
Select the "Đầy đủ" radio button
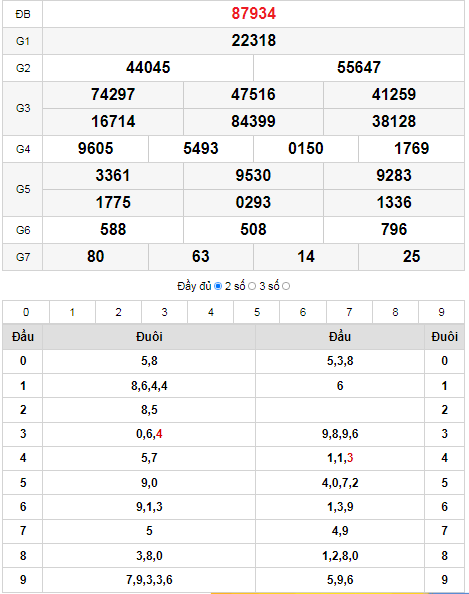pyautogui.click(x=218, y=286)
